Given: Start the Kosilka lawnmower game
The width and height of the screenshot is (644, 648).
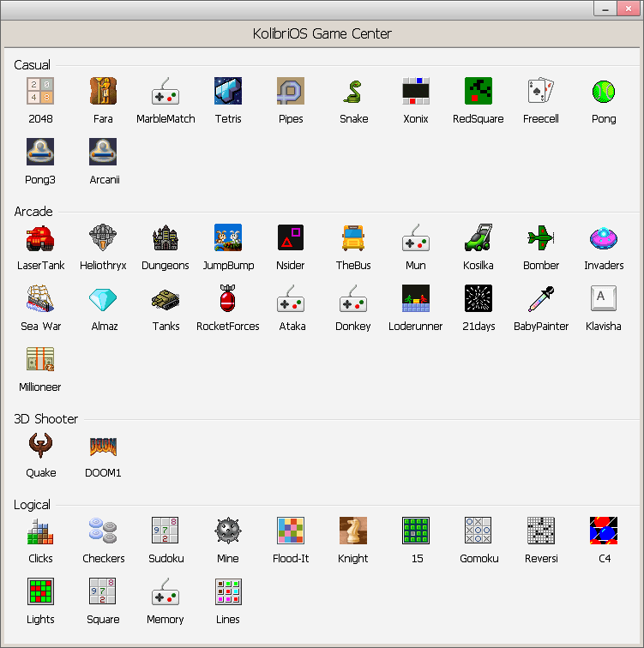Looking at the screenshot, I should click(478, 237).
